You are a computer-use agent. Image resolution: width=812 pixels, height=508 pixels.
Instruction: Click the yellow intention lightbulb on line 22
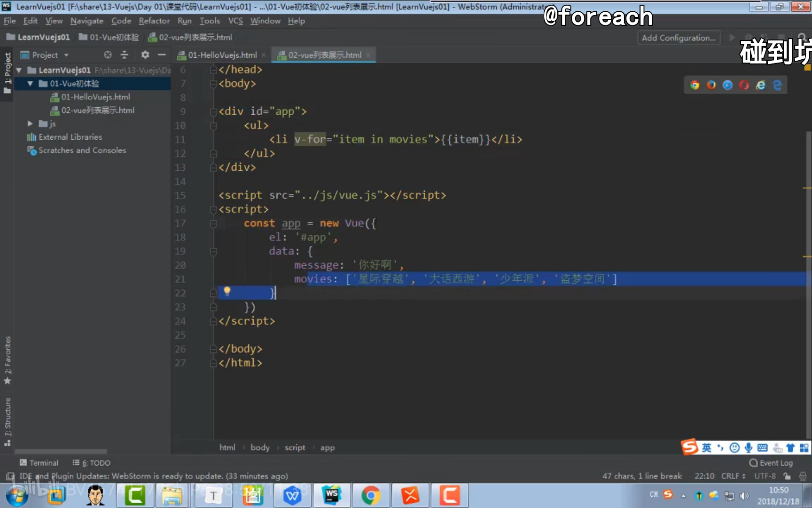(227, 291)
